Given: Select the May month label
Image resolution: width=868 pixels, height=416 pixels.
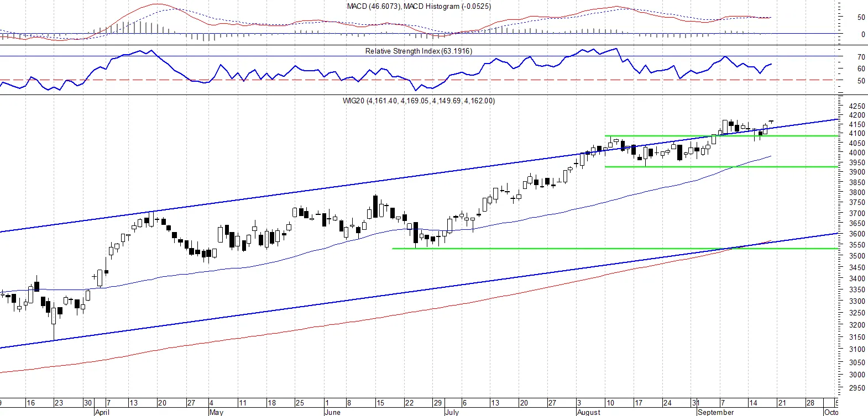Looking at the screenshot, I should (216, 412).
